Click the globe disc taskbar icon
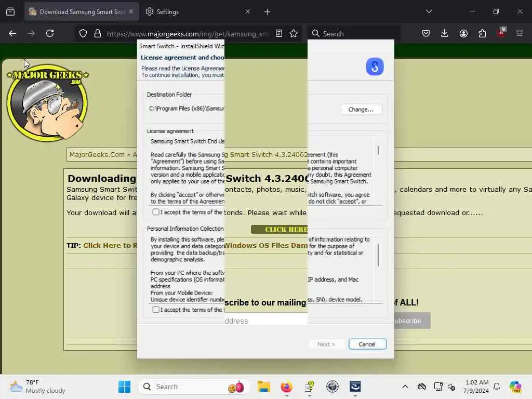The image size is (532, 399). 332,387
